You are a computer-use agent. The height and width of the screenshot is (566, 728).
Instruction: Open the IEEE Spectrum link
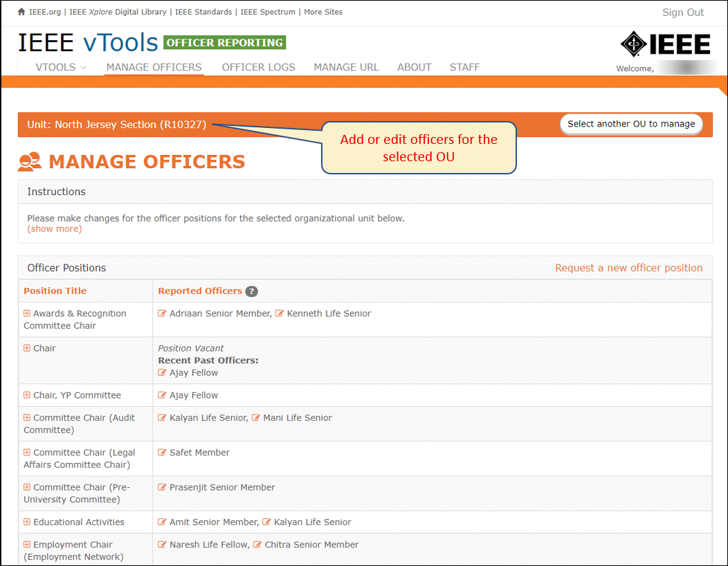click(268, 12)
